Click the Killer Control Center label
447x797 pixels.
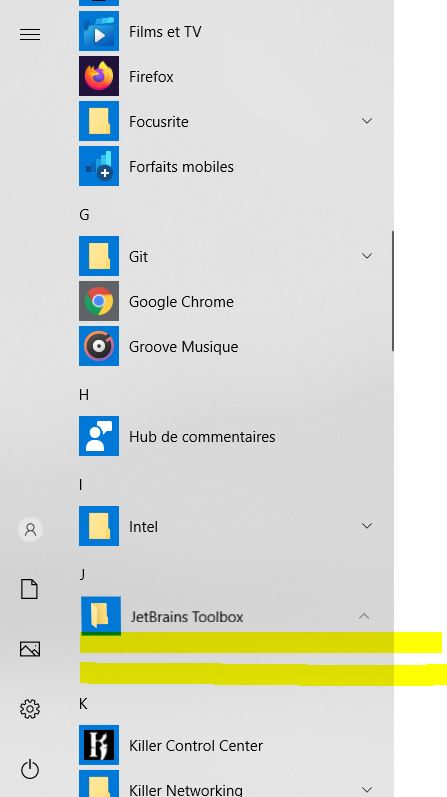[x=196, y=746]
